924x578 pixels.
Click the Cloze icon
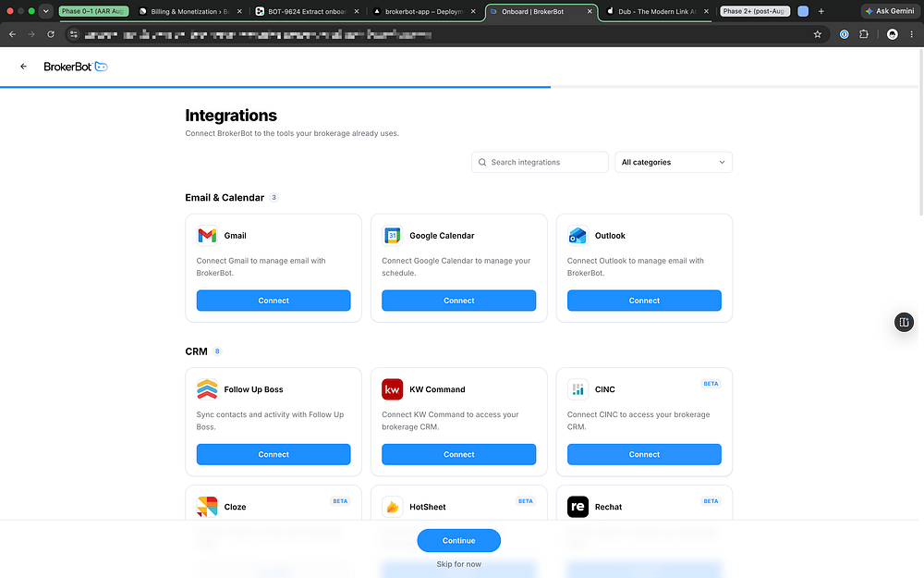point(207,507)
